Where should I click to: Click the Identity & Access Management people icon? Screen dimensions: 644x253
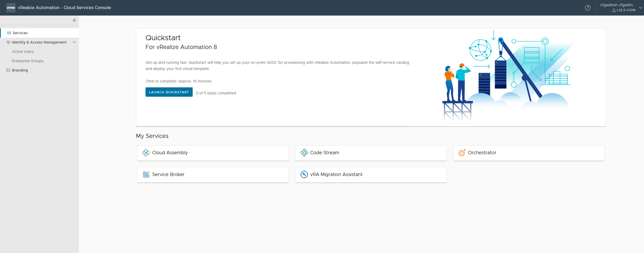pos(8,42)
